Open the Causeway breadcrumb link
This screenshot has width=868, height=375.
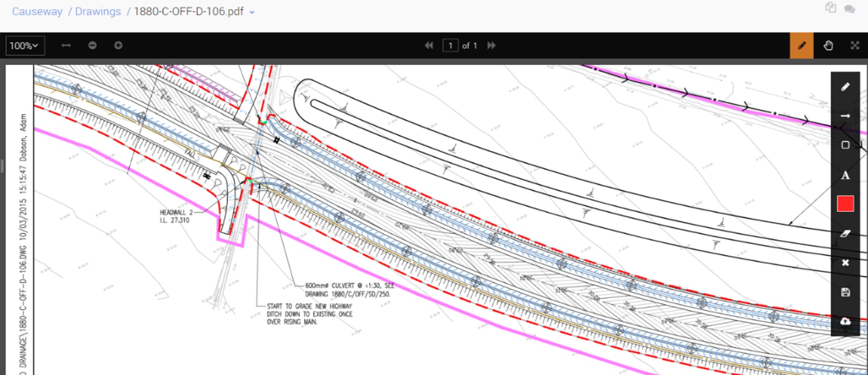pos(37,11)
